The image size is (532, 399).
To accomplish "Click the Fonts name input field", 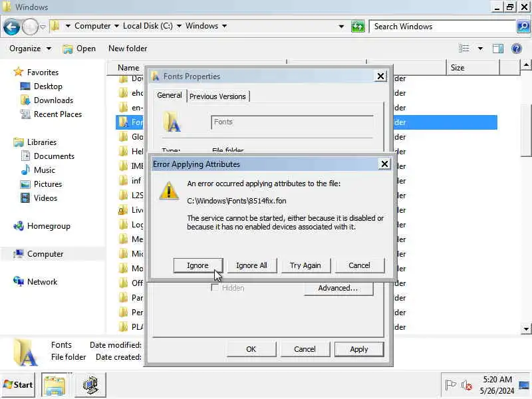I will (292, 122).
